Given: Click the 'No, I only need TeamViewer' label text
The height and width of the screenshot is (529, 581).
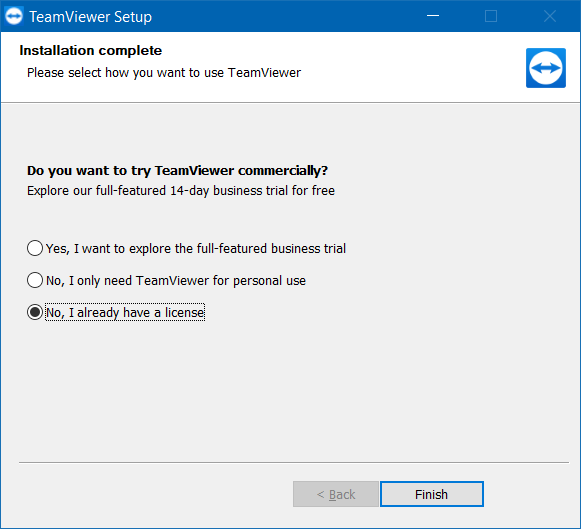Looking at the screenshot, I should (176, 281).
